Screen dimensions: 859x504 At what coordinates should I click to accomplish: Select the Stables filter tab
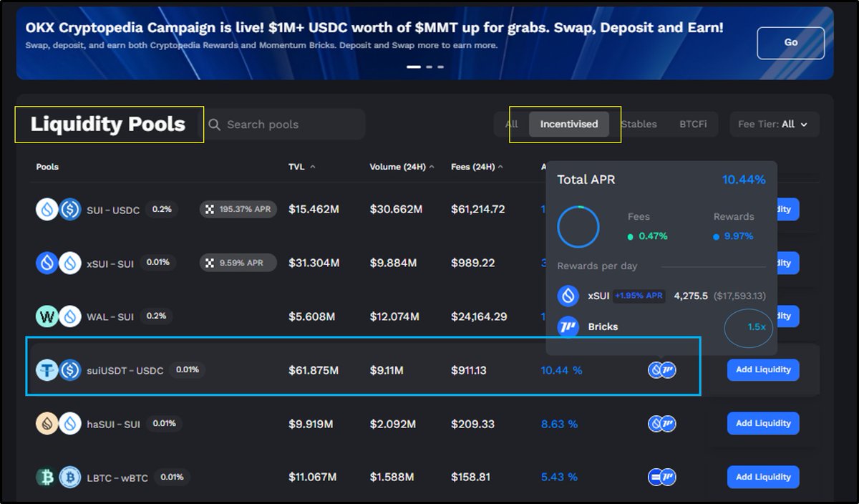pyautogui.click(x=639, y=124)
